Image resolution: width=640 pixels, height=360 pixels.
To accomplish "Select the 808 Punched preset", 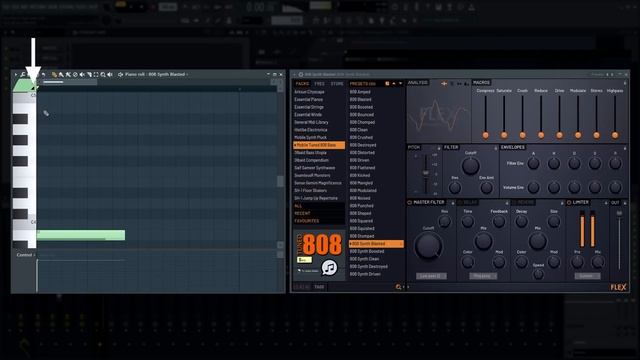I will point(362,206).
